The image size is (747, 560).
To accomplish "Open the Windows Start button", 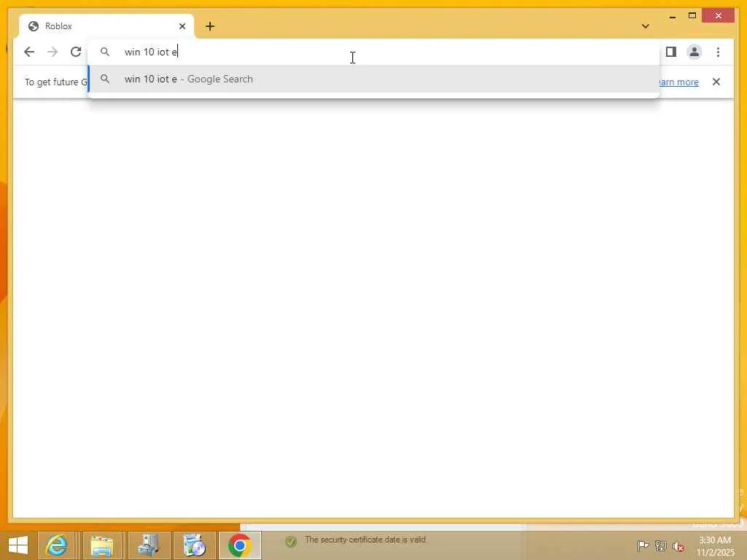I will pos(18,545).
